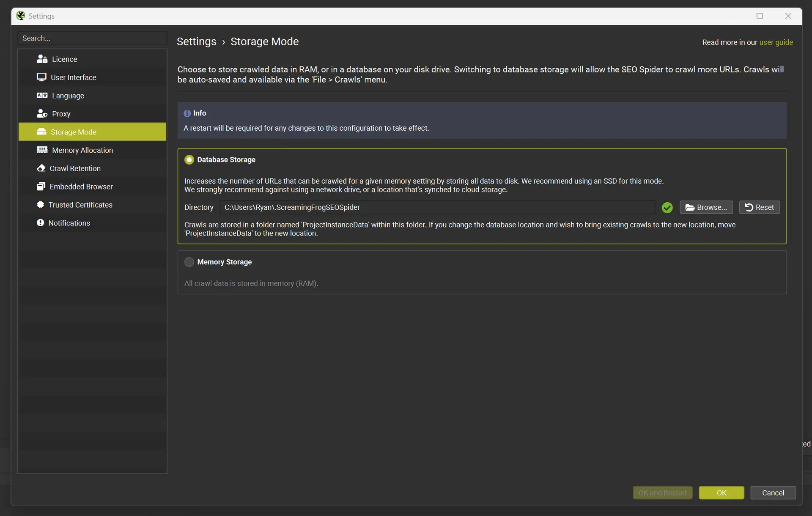Viewport: 812px width, 516px height.
Task: Click the Directory path text field
Action: [437, 208]
